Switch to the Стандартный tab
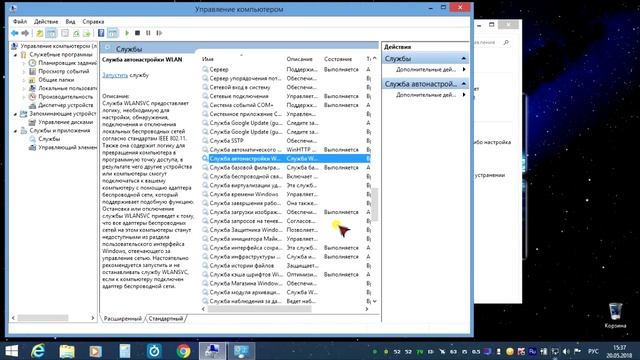The width and height of the screenshot is (640, 360). click(166, 318)
